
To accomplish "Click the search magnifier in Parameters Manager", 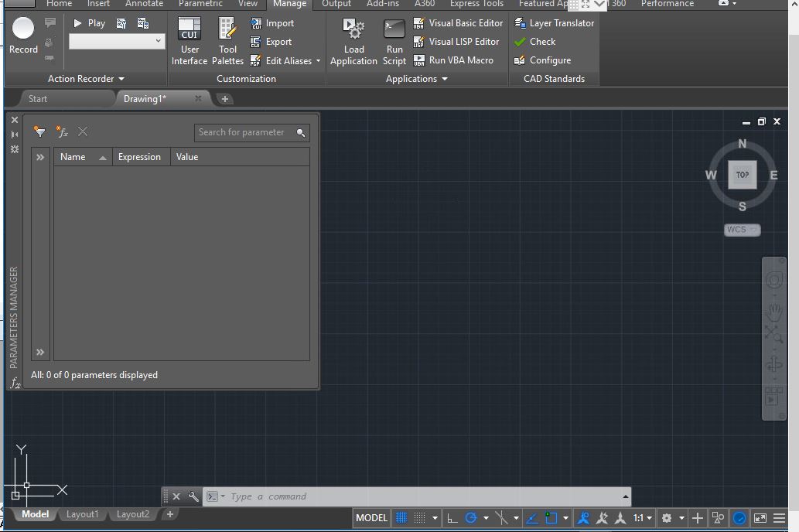I will click(x=301, y=132).
